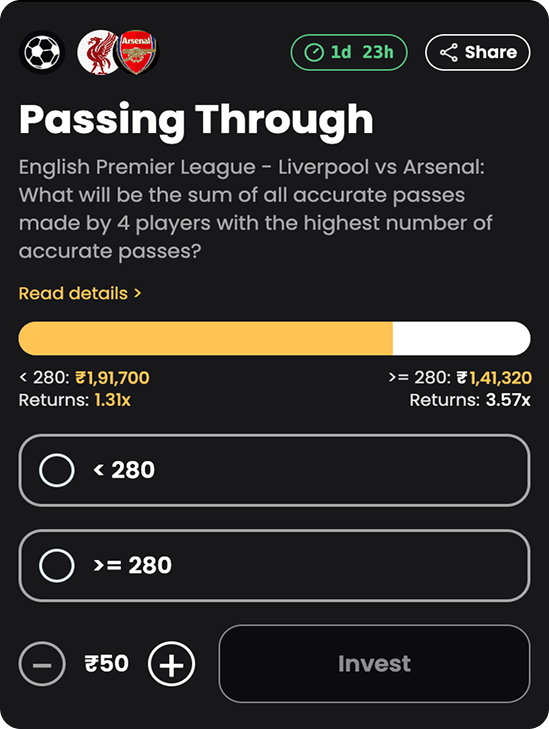The image size is (549, 729).
Task: Click the ₹50 stake amount
Action: click(106, 663)
